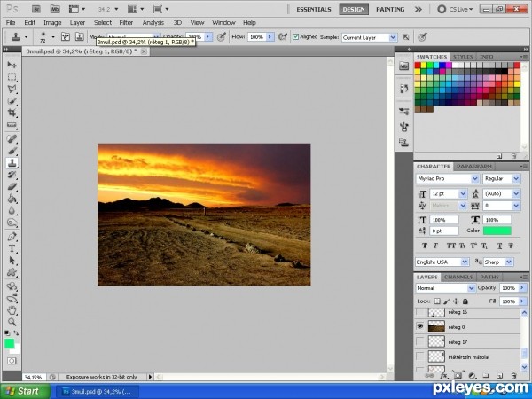Select the Eraser tool
Viewport: 532px width, 399px height.
(12, 186)
